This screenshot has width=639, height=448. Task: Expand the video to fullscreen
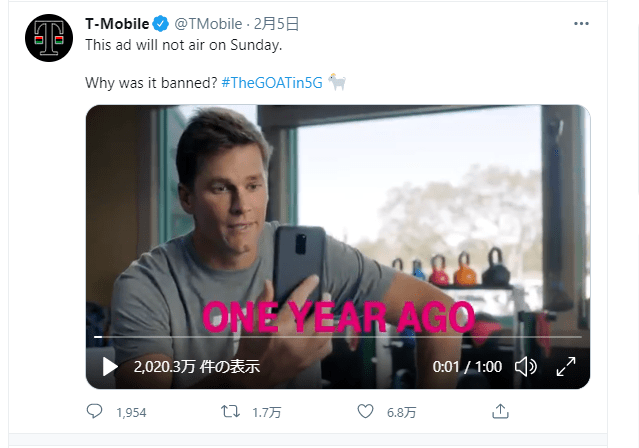(566, 366)
